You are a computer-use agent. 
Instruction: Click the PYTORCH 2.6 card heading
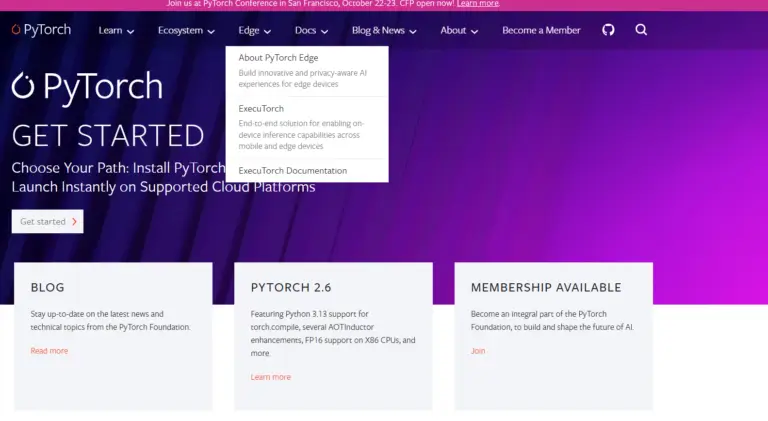point(291,288)
